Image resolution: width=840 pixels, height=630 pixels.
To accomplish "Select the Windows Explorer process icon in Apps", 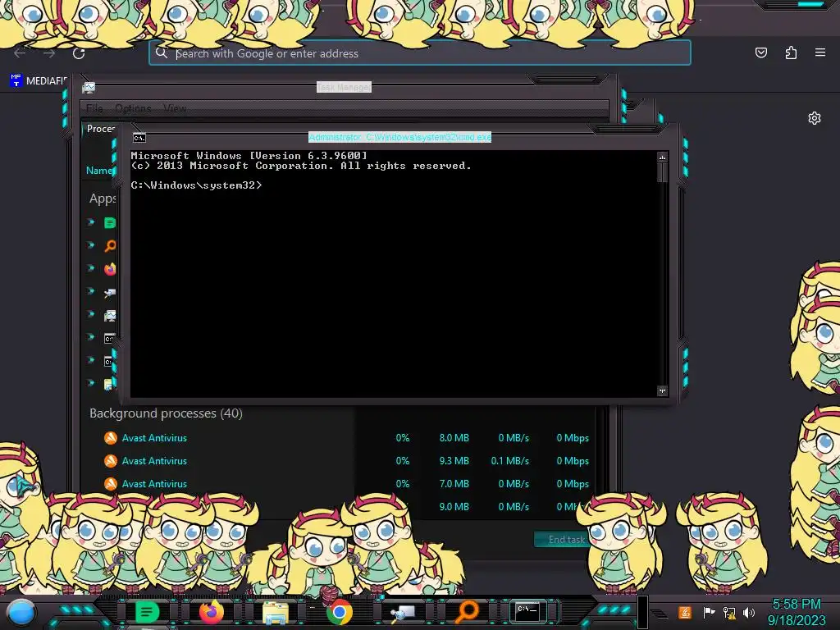I will tap(109, 384).
